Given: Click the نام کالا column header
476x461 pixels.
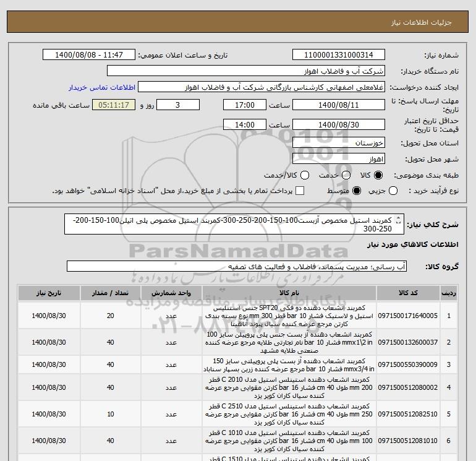Looking at the screenshot, I should pos(289,293).
